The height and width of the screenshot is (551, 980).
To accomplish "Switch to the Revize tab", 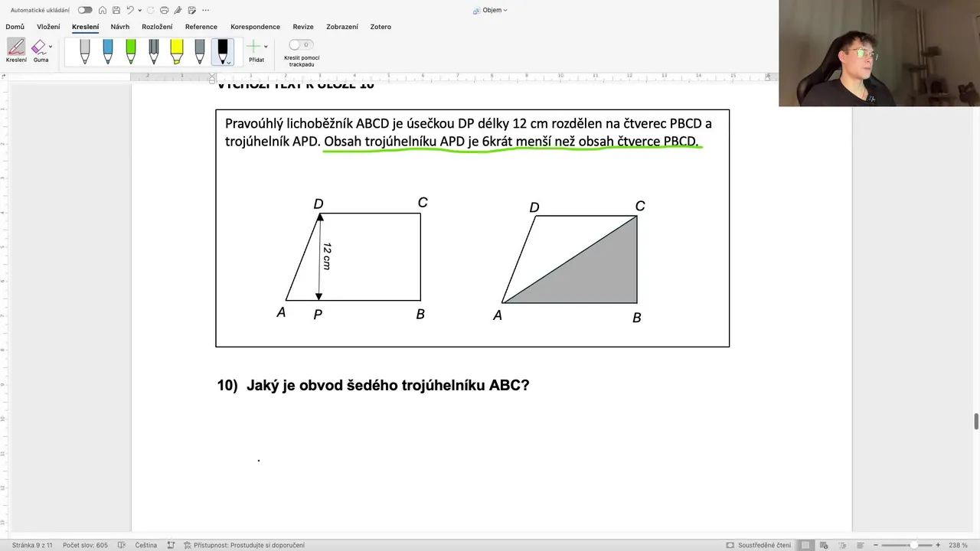I will (x=303, y=27).
